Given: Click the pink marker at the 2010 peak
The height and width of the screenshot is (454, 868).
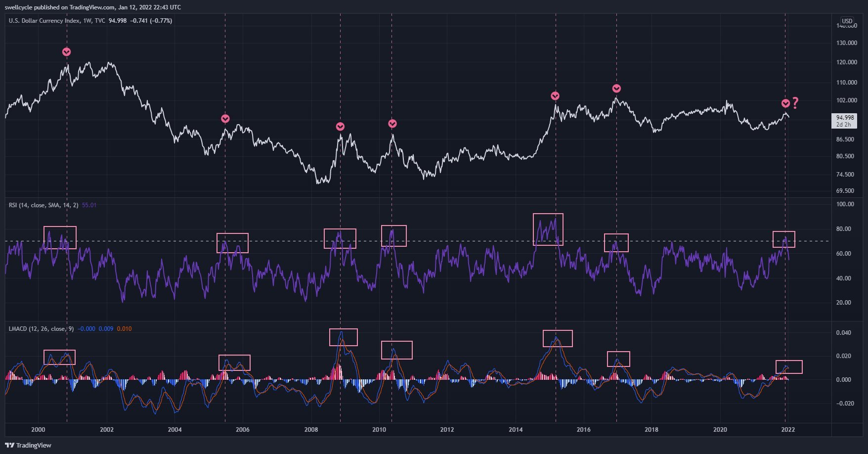Looking at the screenshot, I should coord(392,124).
